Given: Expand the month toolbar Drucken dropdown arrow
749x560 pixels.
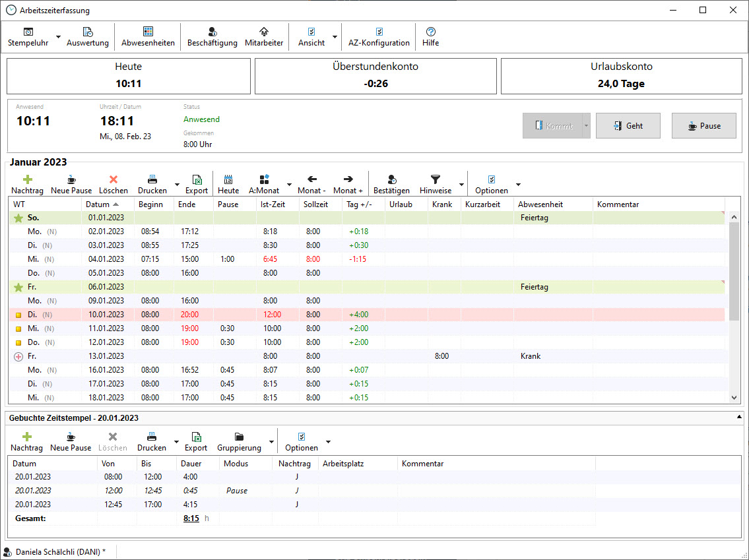Looking at the screenshot, I should [x=177, y=185].
